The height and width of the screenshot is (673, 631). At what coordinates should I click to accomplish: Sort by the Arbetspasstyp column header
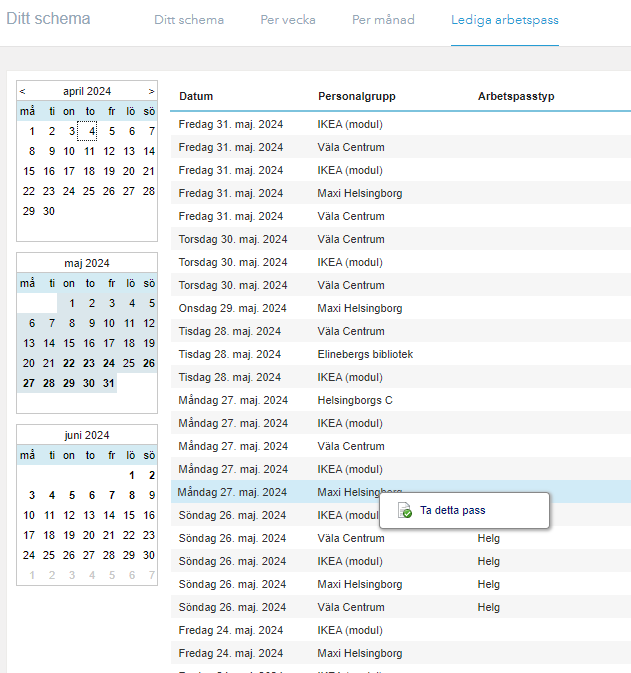click(516, 96)
